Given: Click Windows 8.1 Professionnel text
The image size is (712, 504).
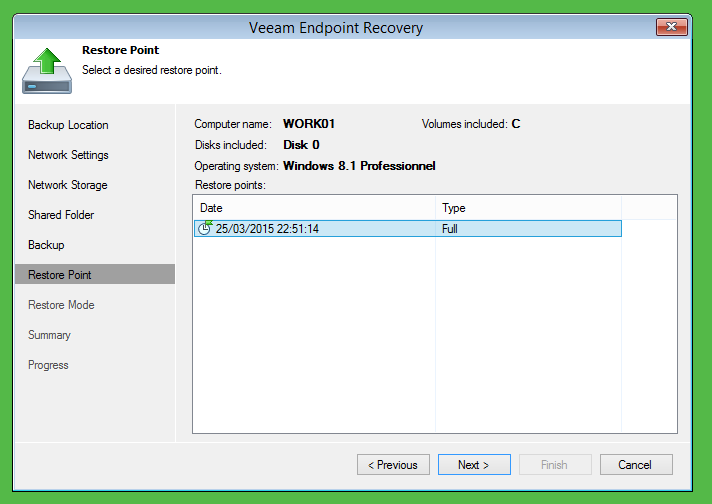Looking at the screenshot, I should point(359,166).
